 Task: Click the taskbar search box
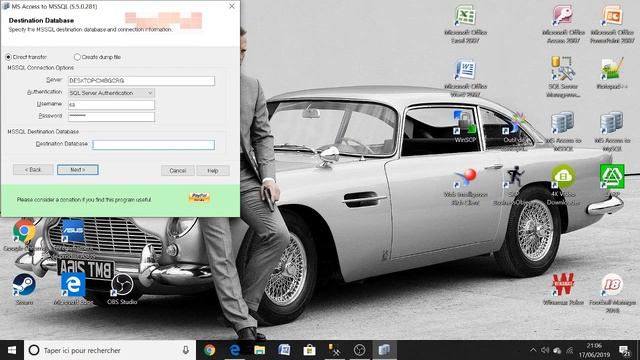click(110, 350)
